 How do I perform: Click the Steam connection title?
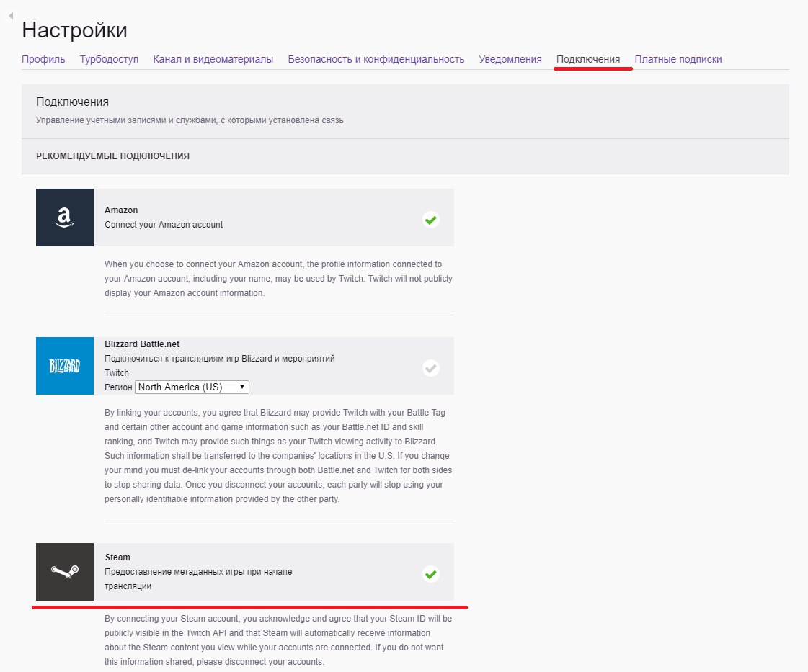pyautogui.click(x=117, y=557)
